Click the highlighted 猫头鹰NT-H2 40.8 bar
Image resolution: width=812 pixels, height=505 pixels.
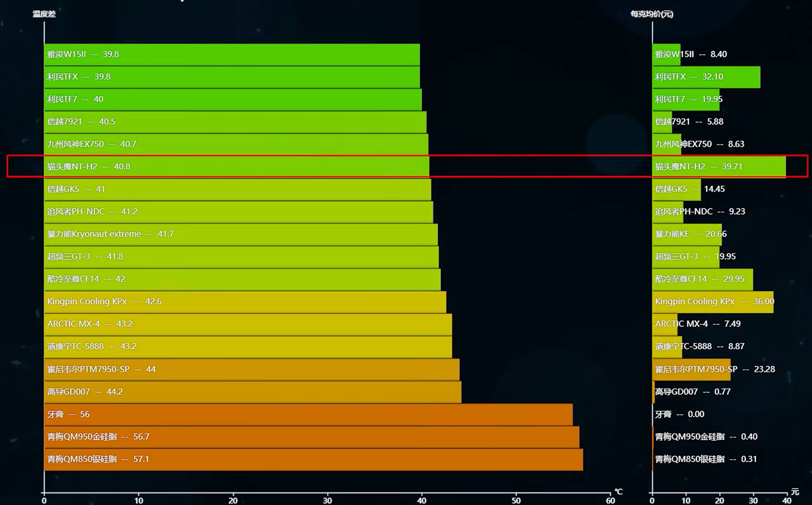coord(236,166)
